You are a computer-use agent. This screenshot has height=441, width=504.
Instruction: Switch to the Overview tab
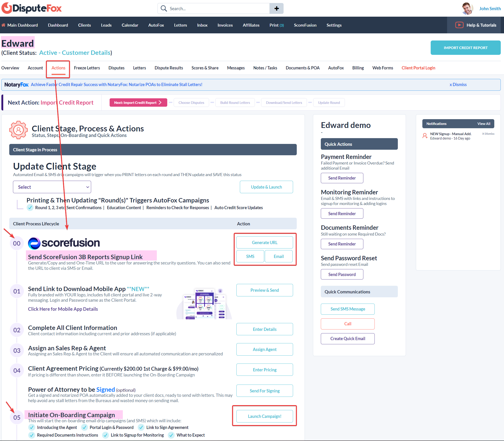10,68
